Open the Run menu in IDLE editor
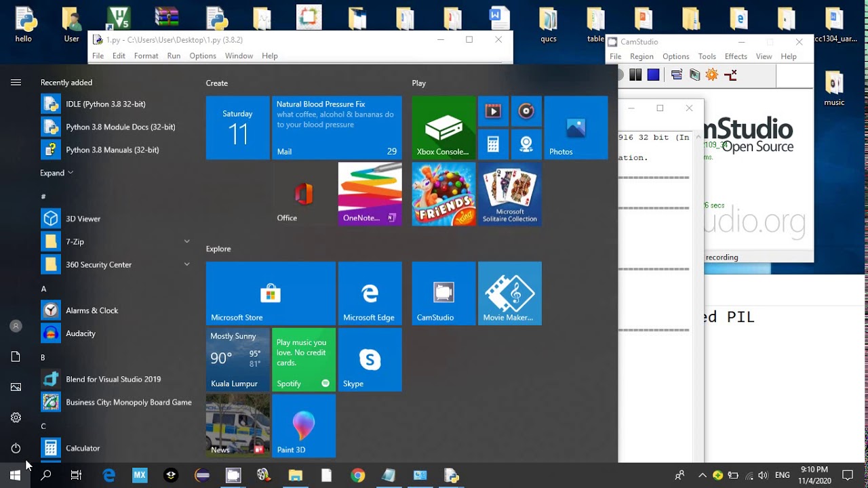This screenshot has height=488, width=868. (174, 56)
